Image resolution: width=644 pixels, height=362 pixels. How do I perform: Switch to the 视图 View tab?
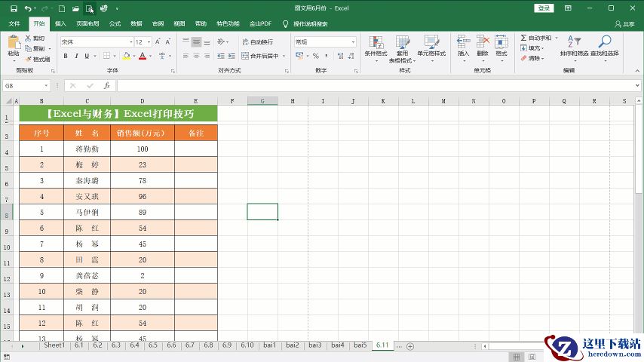click(x=179, y=24)
